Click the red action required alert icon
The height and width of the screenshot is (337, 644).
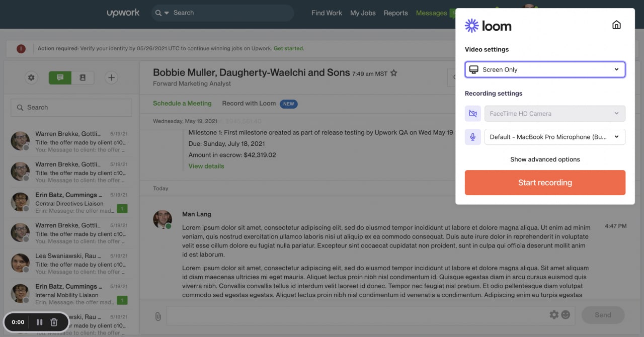pyautogui.click(x=21, y=49)
